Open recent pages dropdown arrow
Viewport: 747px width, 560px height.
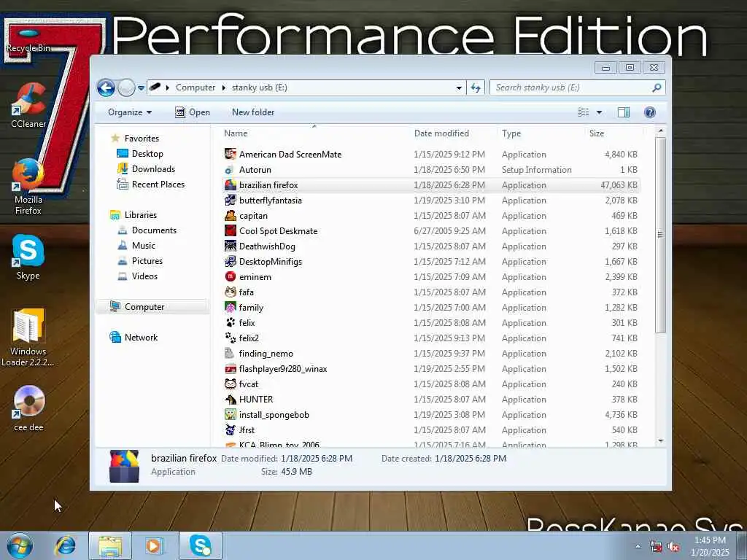[x=141, y=87]
